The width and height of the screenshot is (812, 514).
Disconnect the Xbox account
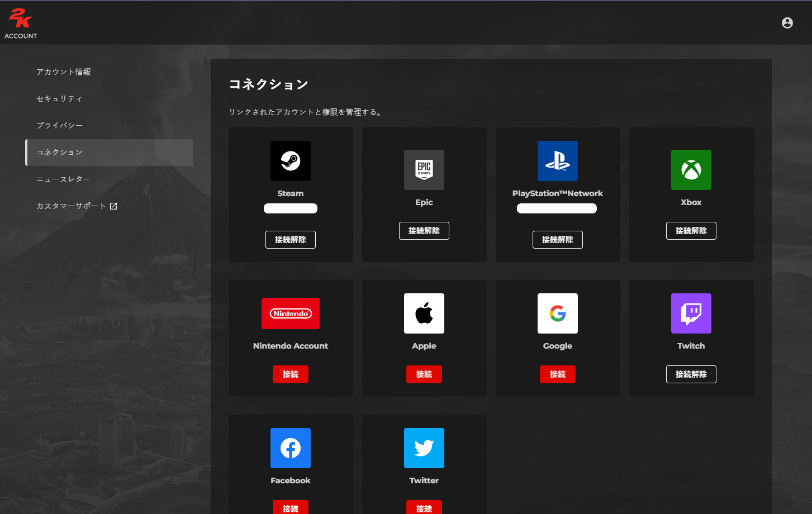click(x=691, y=231)
